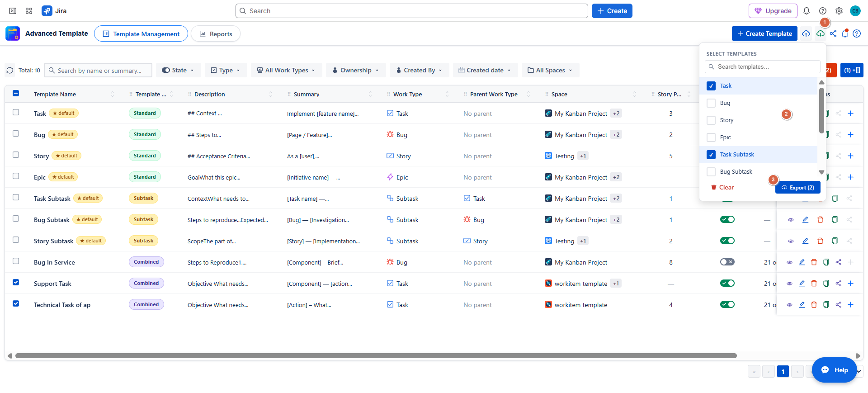View the Bug Subtask template (eye icon)
The height and width of the screenshot is (393, 868).
[791, 220]
